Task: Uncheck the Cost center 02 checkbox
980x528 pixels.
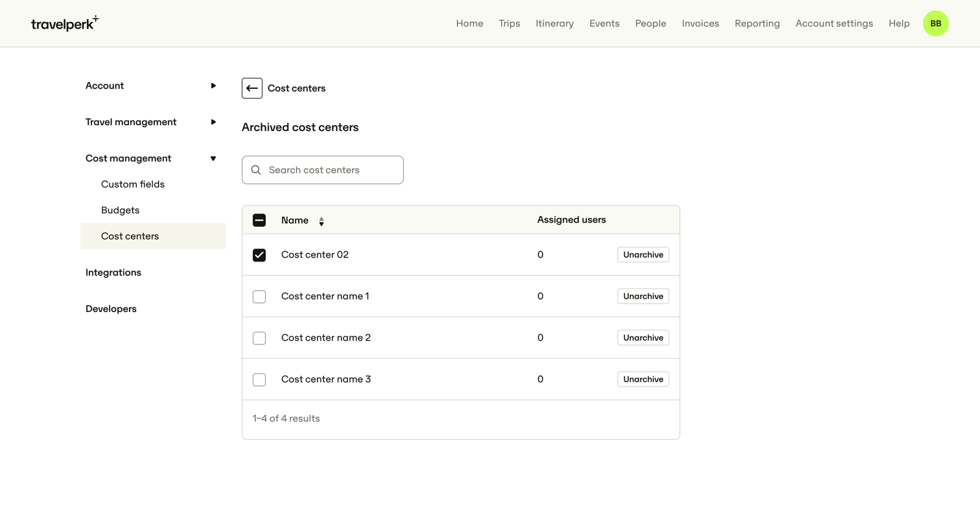Action: pyautogui.click(x=259, y=255)
